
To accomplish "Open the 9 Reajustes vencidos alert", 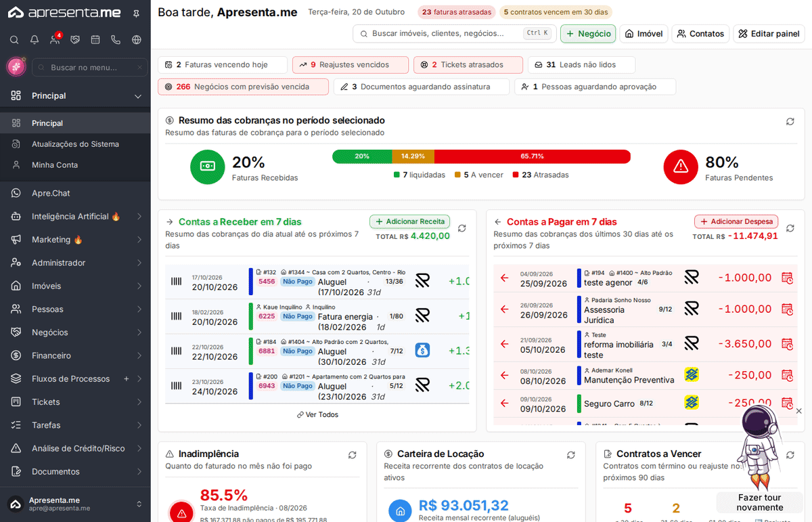I will [x=351, y=65].
